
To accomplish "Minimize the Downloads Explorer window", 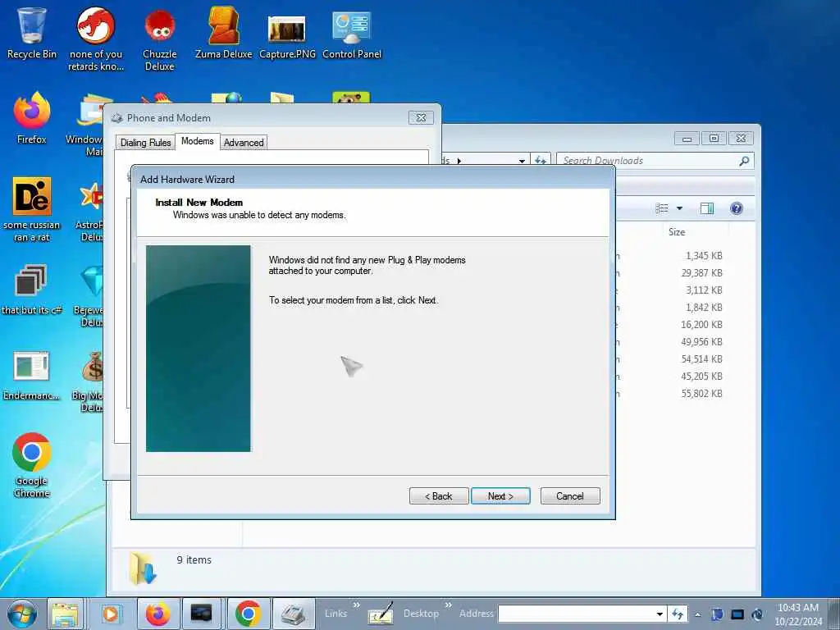I will [687, 139].
